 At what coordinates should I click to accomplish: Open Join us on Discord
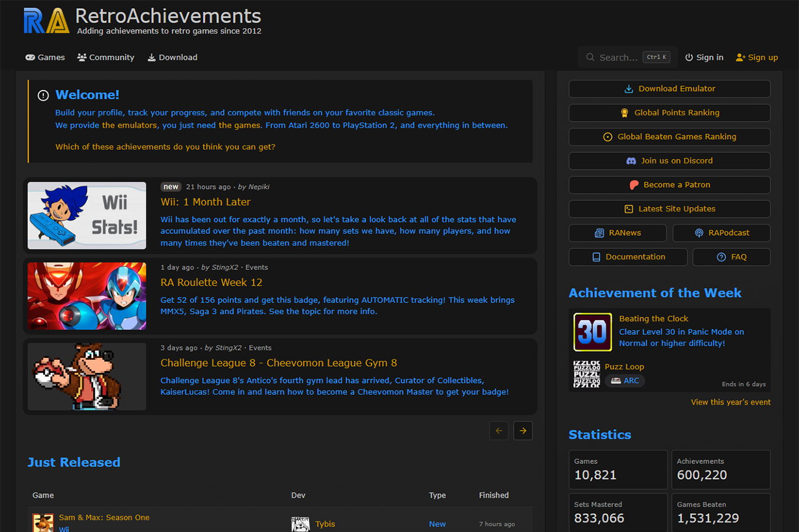click(x=669, y=161)
